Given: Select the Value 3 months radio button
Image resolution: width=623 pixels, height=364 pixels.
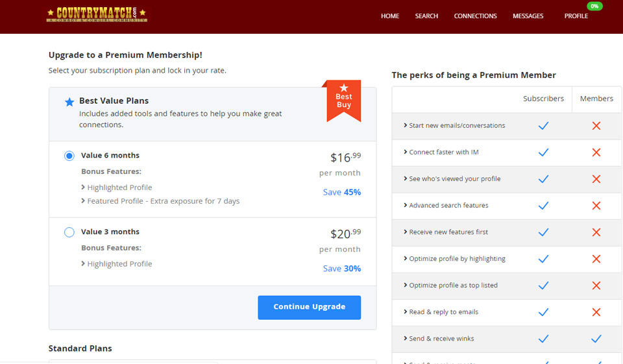Looking at the screenshot, I should click(x=69, y=232).
